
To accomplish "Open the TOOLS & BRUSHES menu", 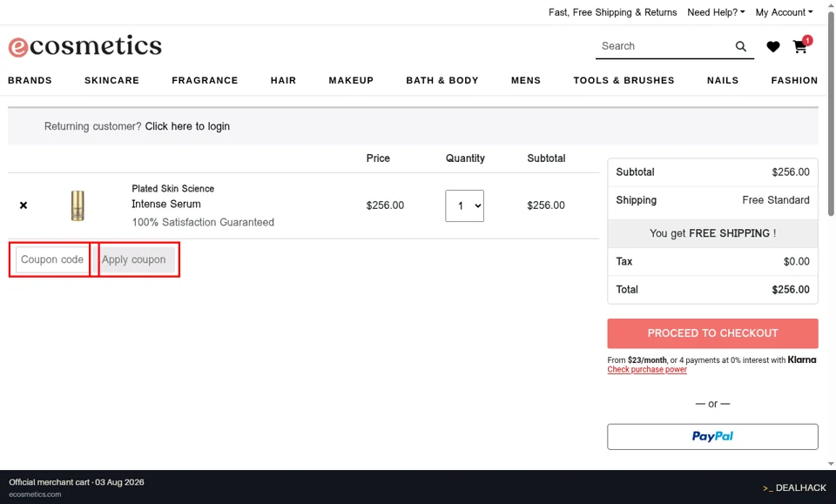I will pyautogui.click(x=624, y=80).
